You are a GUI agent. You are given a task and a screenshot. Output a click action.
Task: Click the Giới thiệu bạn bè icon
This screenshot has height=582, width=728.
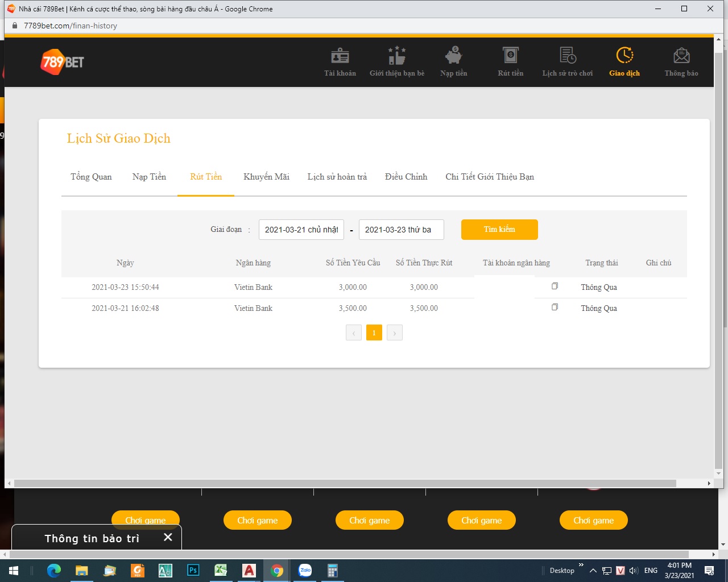click(x=397, y=56)
